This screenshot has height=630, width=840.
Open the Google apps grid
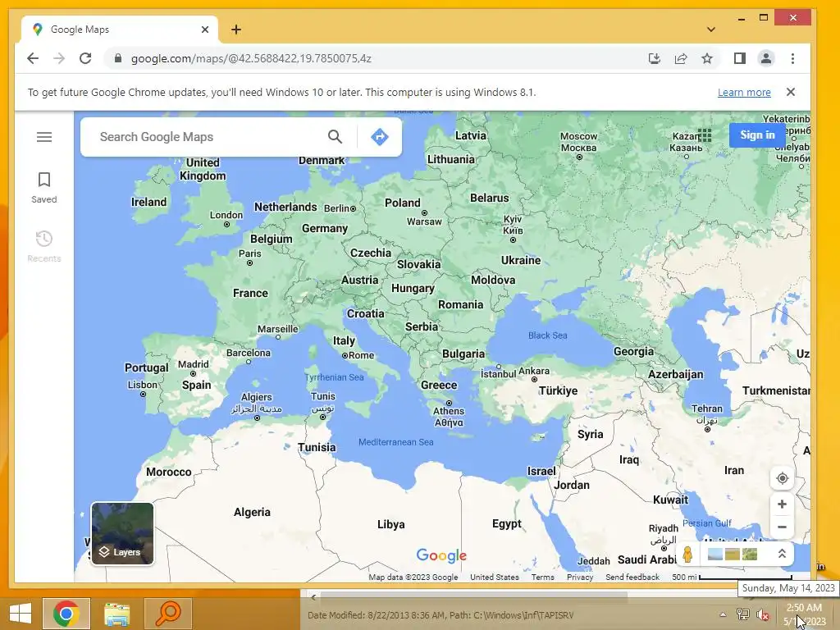(705, 135)
